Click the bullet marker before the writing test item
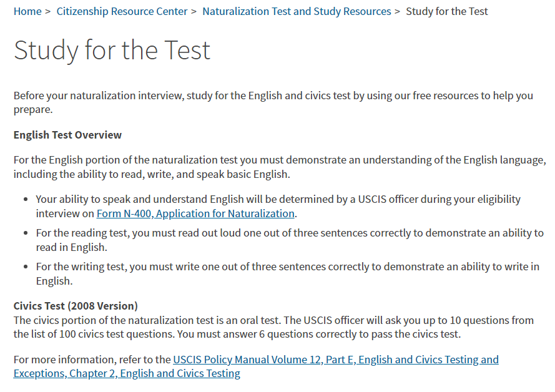Viewport: 555px width, 392px height. tap(25, 267)
